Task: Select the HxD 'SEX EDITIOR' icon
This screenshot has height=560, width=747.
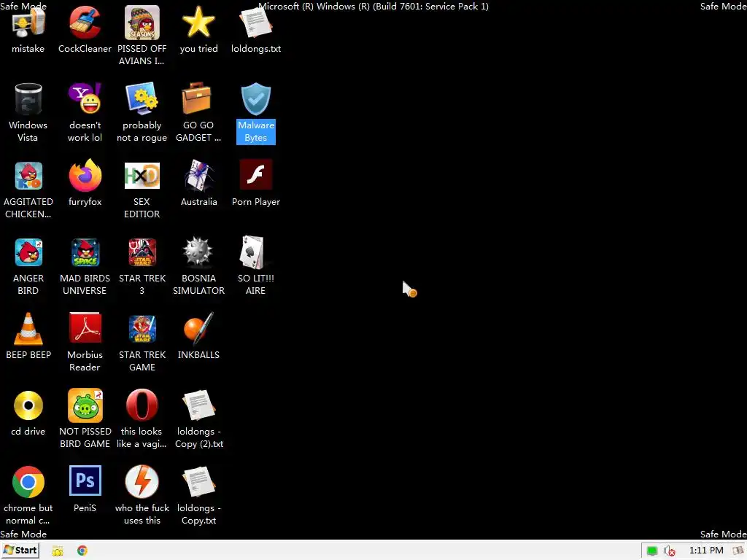Action: coord(142,176)
